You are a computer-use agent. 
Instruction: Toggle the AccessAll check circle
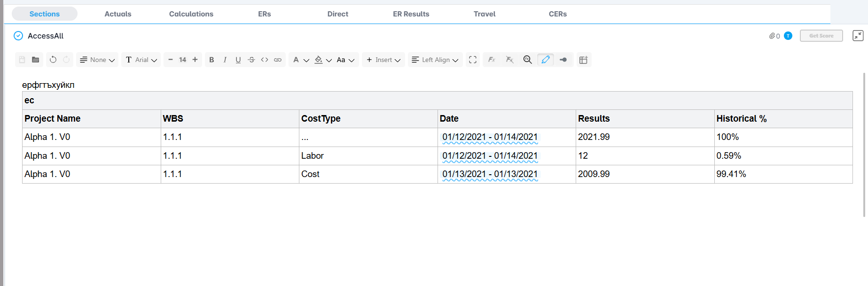(x=18, y=36)
